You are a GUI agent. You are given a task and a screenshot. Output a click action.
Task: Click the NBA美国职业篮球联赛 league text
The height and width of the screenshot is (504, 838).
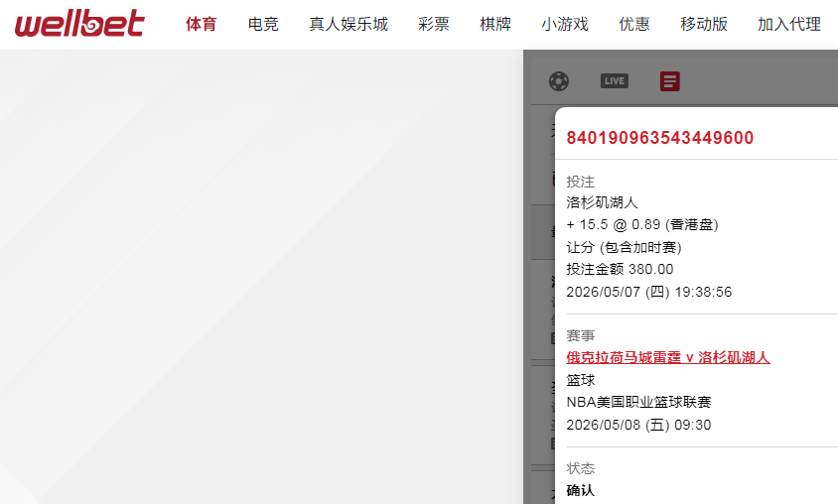[x=638, y=402]
